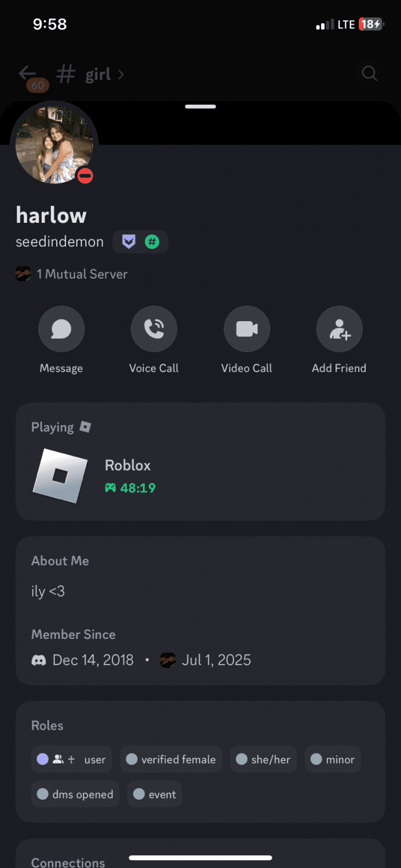The width and height of the screenshot is (401, 868).
Task: Tap the Do Not Disturb status indicator
Action: point(85,176)
